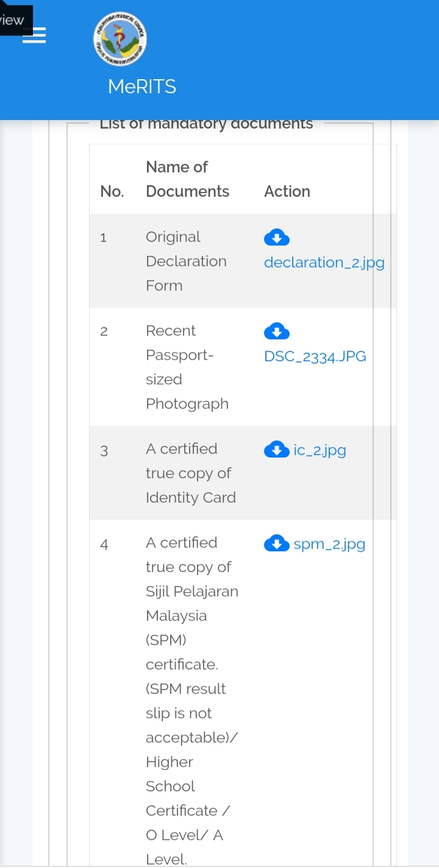
Task: Click cloud download icon beside spm_2.jpg
Action: [277, 543]
